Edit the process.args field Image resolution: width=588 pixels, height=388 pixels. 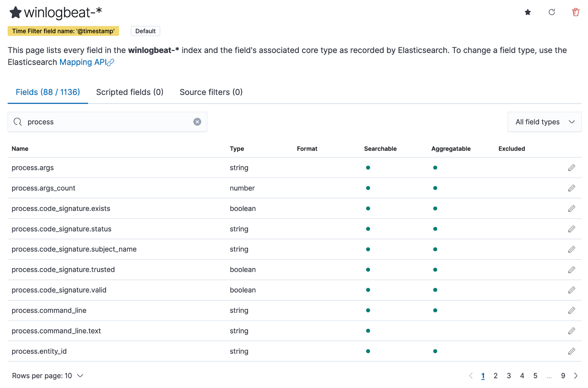coord(572,168)
